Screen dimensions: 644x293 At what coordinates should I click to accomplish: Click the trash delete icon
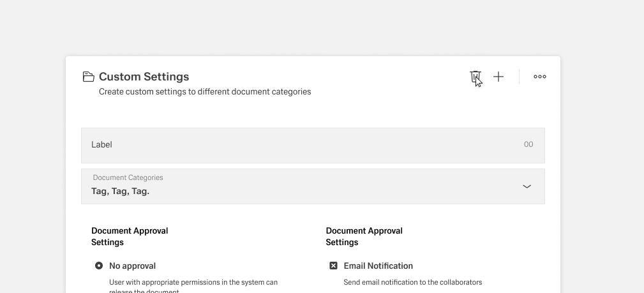click(x=475, y=77)
